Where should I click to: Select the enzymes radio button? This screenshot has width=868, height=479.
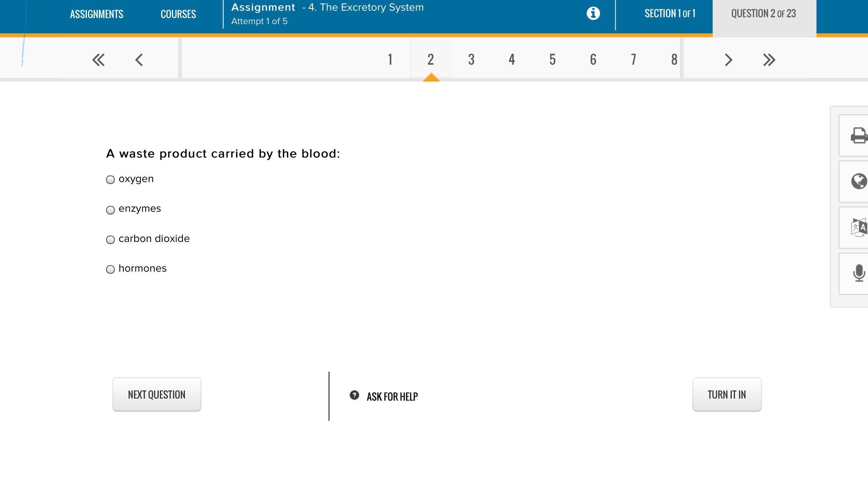tap(111, 210)
